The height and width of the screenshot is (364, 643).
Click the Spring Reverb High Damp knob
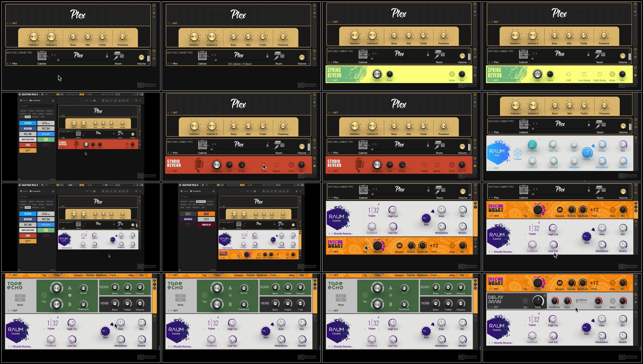pos(600,74)
